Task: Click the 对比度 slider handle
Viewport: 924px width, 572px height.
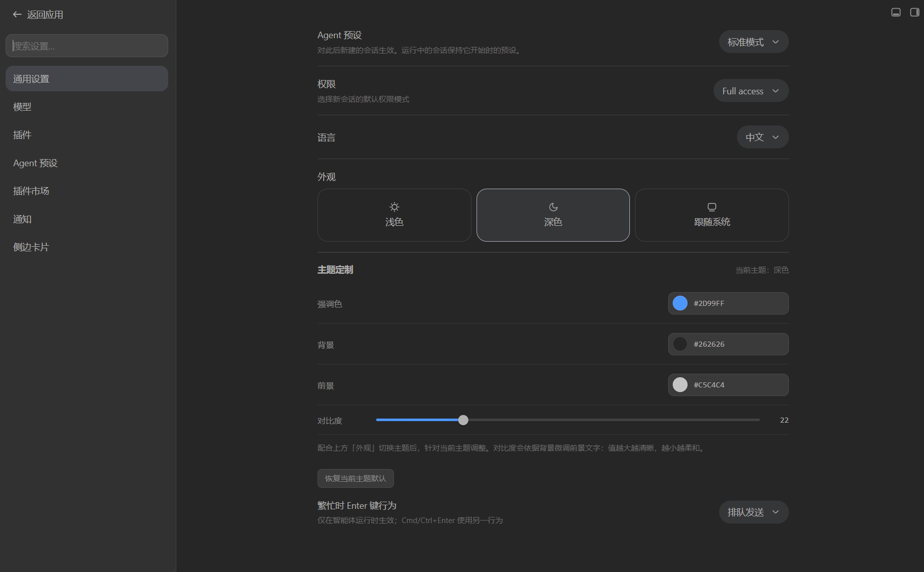Action: (463, 420)
